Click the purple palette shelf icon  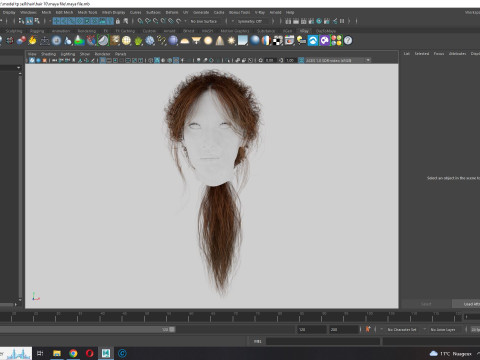[x=324, y=41]
